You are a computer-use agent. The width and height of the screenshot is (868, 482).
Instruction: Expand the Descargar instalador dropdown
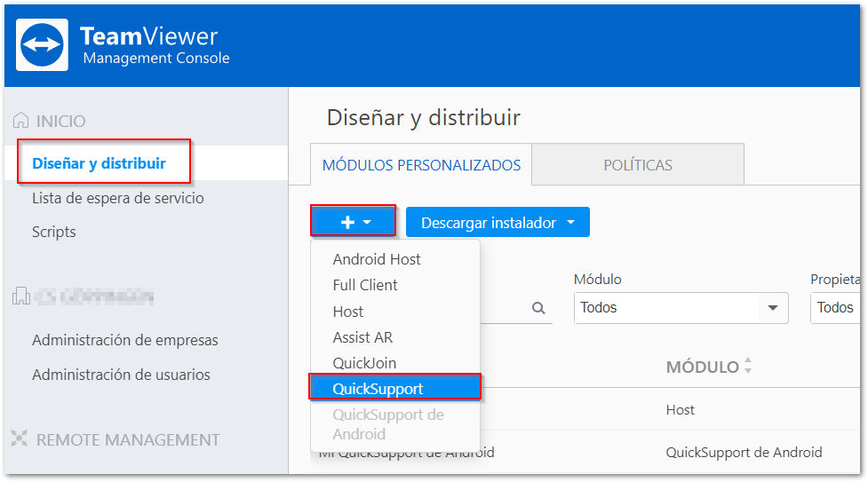pos(498,223)
